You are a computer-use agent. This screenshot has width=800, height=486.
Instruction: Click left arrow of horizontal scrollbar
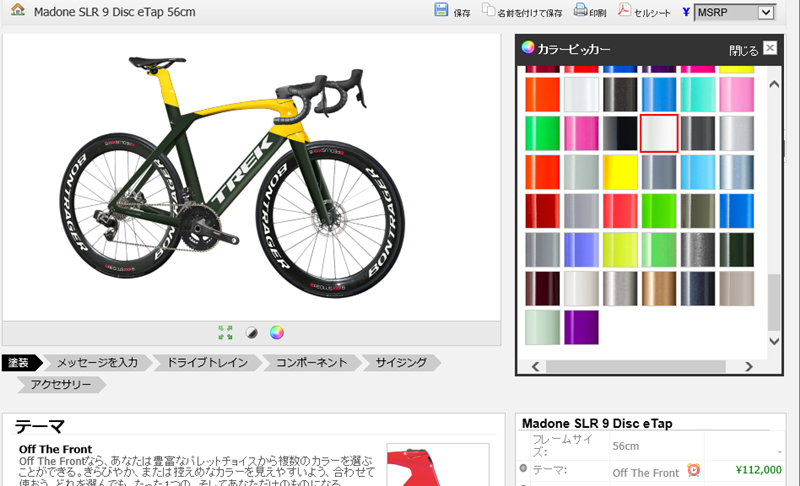[x=535, y=367]
